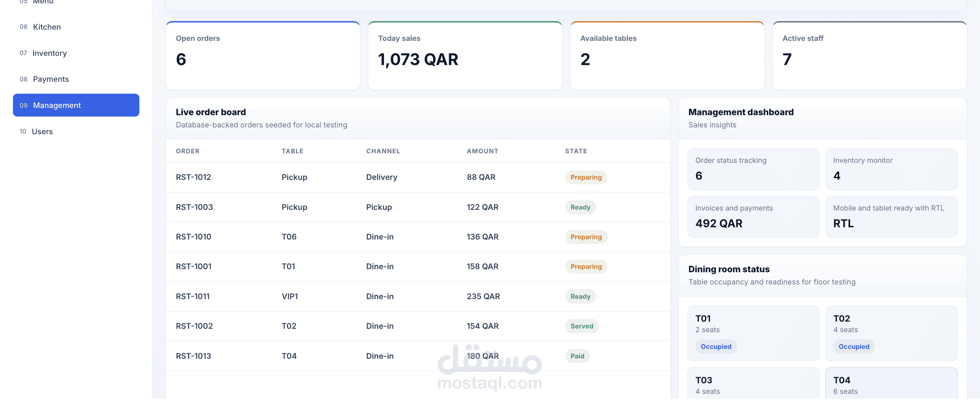This screenshot has width=980, height=400.
Task: Click the Occupied badge on T01 card
Action: click(716, 347)
